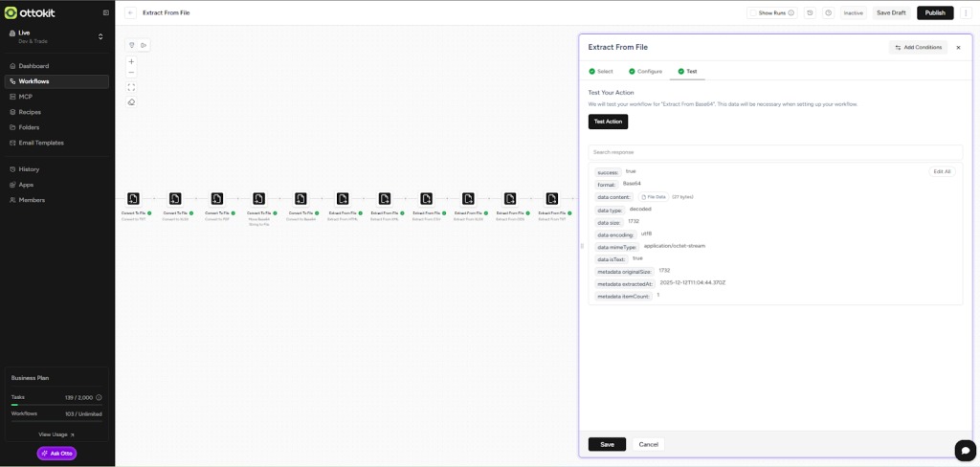Click into the Search response field
Screen dimensions: 980x467
pyautogui.click(x=774, y=152)
